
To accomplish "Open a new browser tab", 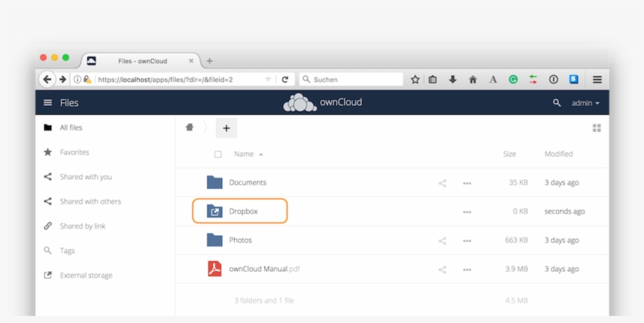I will point(210,61).
